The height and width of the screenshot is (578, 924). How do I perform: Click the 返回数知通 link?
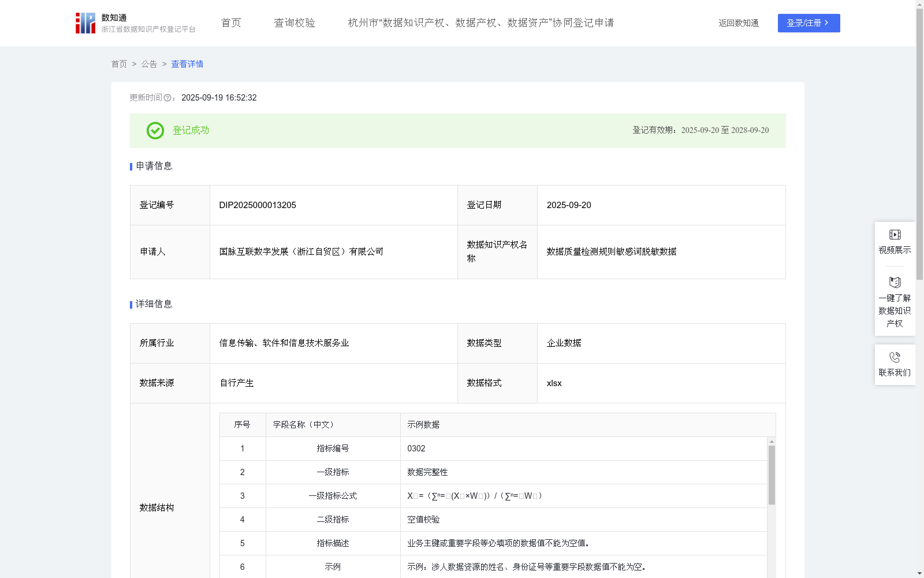click(x=739, y=23)
